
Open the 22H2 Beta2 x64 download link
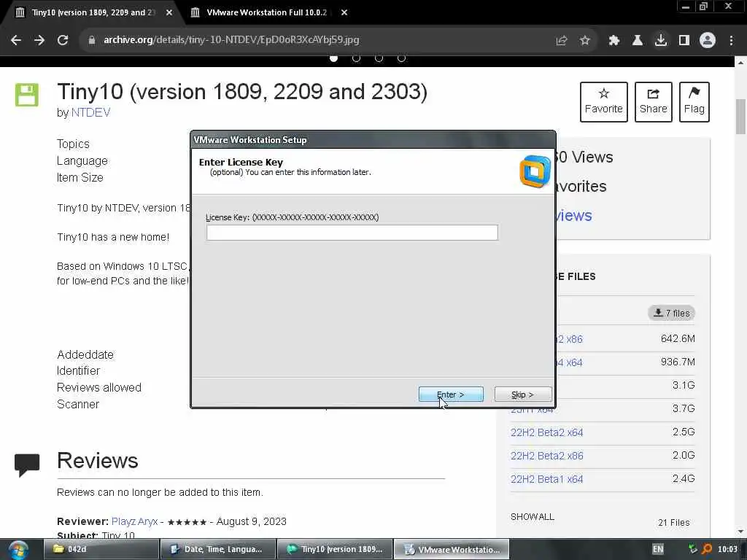pos(546,432)
